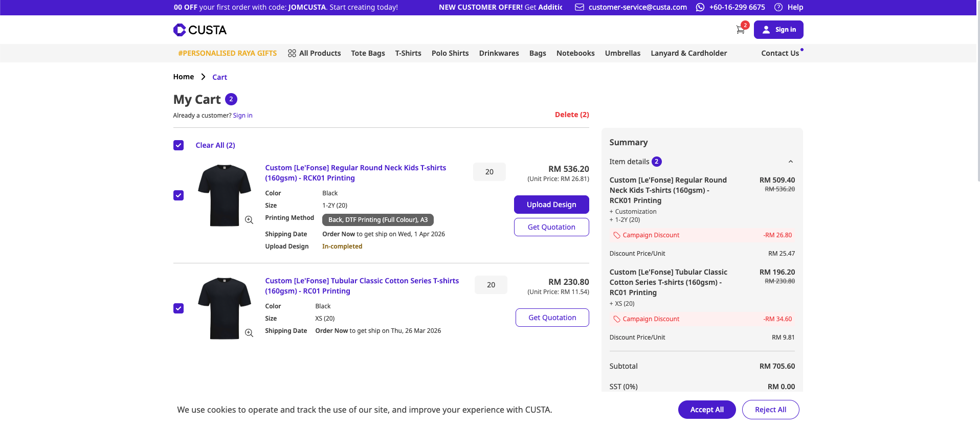Edit quantity field for Kids T-shirts
Image resolution: width=980 pixels, height=427 pixels.
(x=489, y=172)
